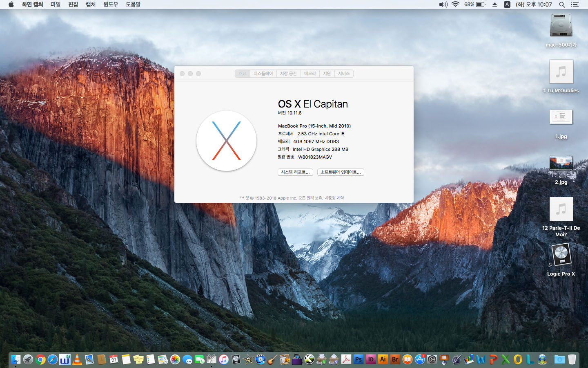The width and height of the screenshot is (588, 368).
Task: Select the 메모리 (Memory) tab
Action: (x=310, y=74)
